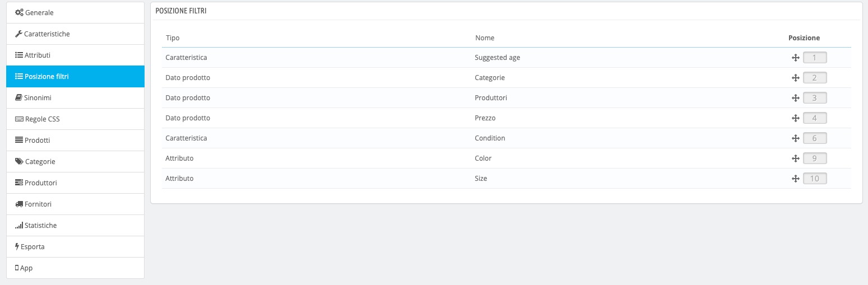Select the Prodotti sidebar item
The height and width of the screenshot is (285, 868).
(75, 141)
